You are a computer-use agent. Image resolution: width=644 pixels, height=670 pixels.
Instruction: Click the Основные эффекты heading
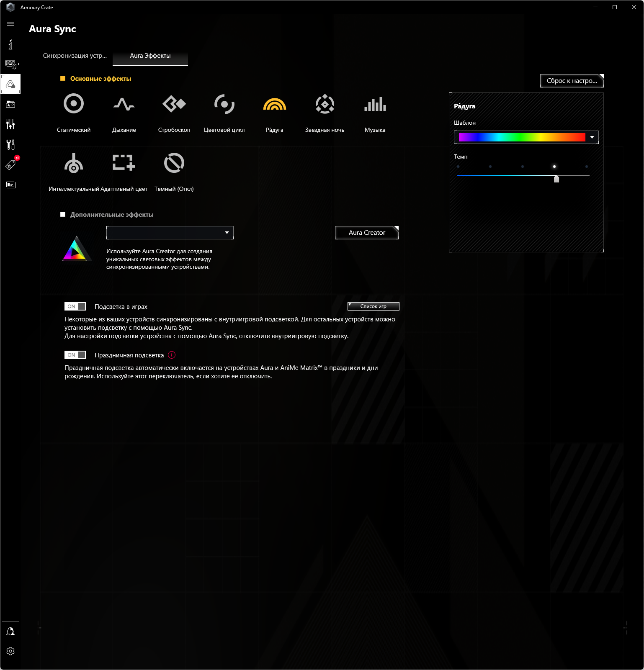tap(101, 79)
